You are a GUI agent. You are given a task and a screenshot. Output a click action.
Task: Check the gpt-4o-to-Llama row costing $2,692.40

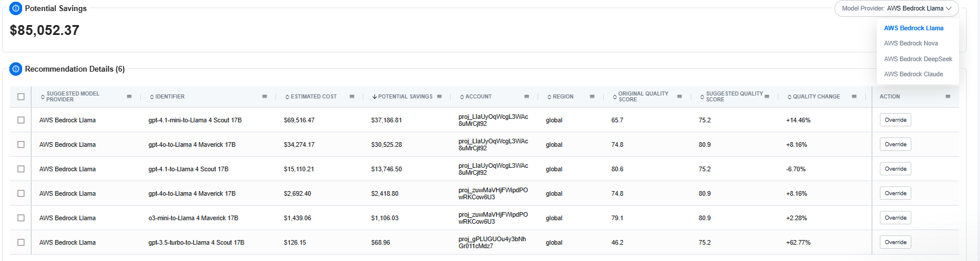click(21, 193)
